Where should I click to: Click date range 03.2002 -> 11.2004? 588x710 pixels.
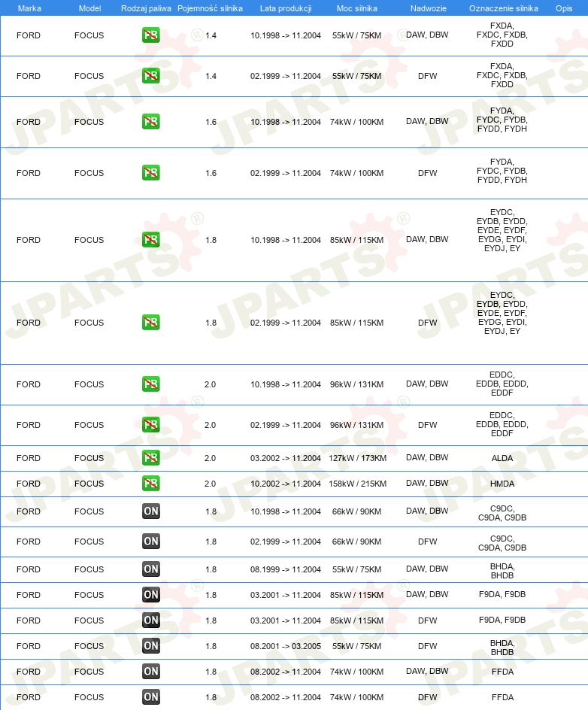pyautogui.click(x=286, y=458)
